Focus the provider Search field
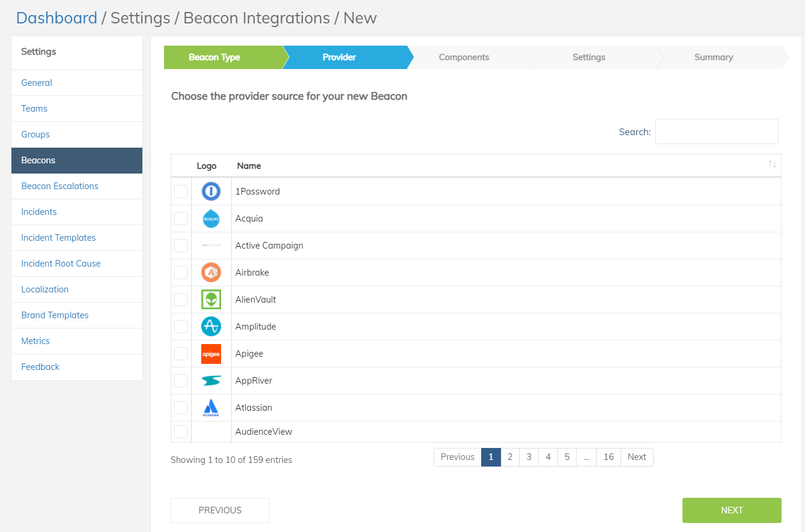This screenshot has height=532, width=805. [x=717, y=131]
